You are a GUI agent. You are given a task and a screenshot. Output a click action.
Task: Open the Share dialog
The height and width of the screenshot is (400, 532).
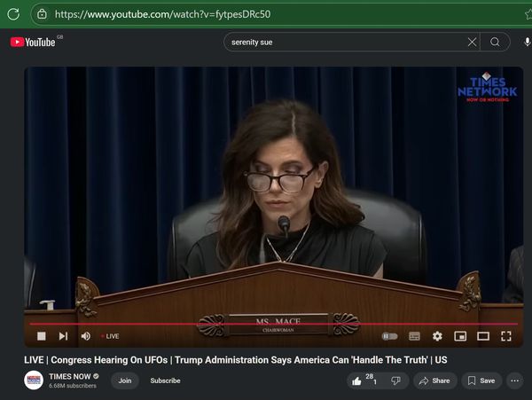point(434,380)
